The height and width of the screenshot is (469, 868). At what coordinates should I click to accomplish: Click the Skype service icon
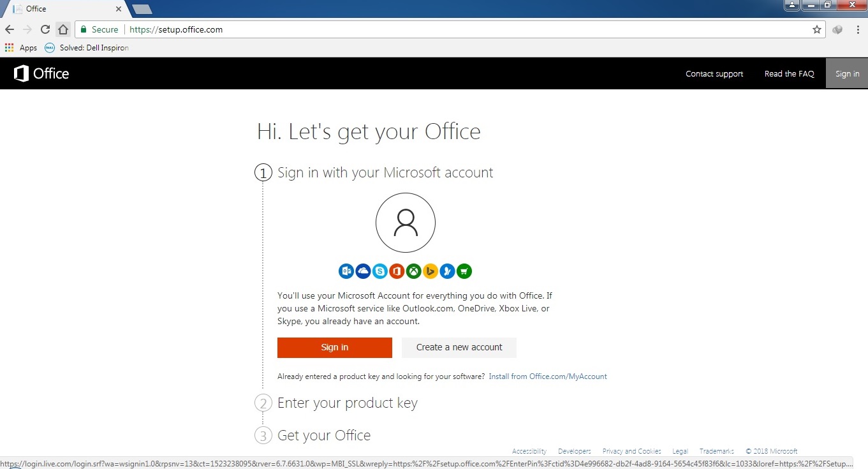(380, 271)
